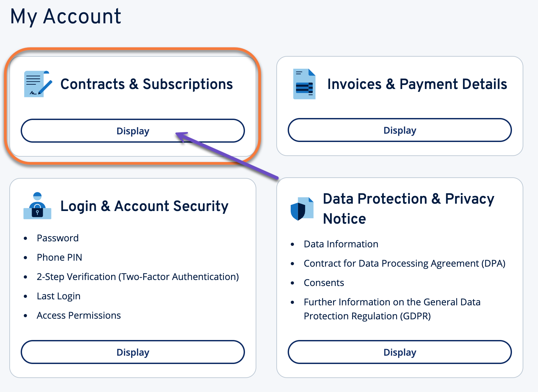Select the Password list item
The height and width of the screenshot is (392, 538).
point(57,238)
